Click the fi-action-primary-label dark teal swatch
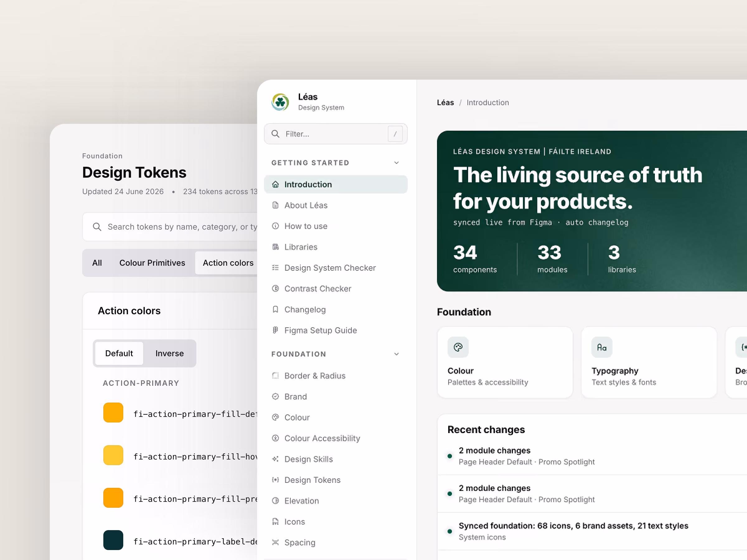Viewport: 747px width, 560px height. [x=113, y=540]
